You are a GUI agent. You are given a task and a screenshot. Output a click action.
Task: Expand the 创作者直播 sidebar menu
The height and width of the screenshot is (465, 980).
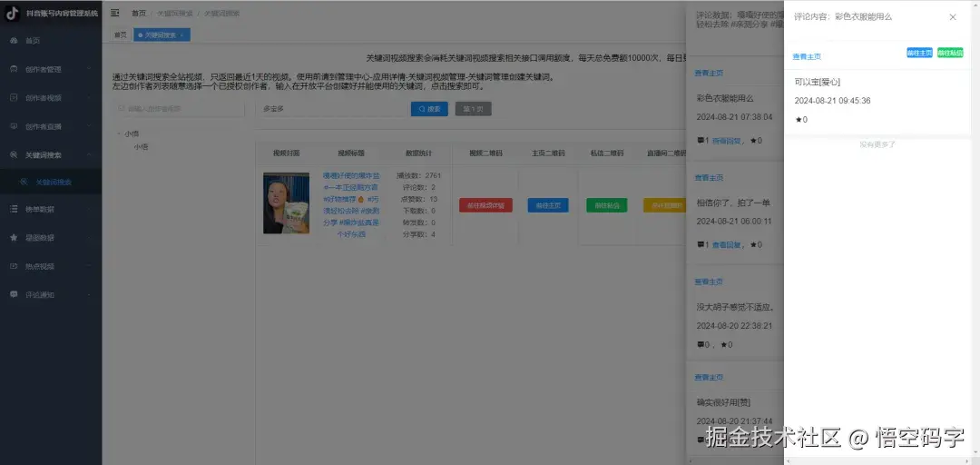pos(51,126)
